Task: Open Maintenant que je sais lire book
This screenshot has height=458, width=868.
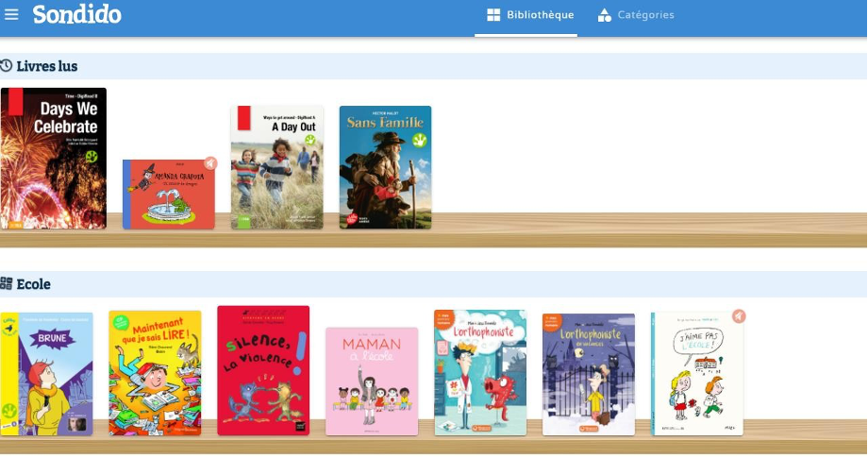Action: 155,373
